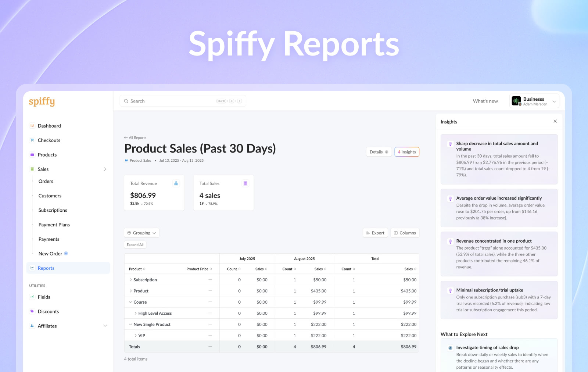Open Subscriptions in sidebar
This screenshot has width=588, height=372.
click(53, 210)
